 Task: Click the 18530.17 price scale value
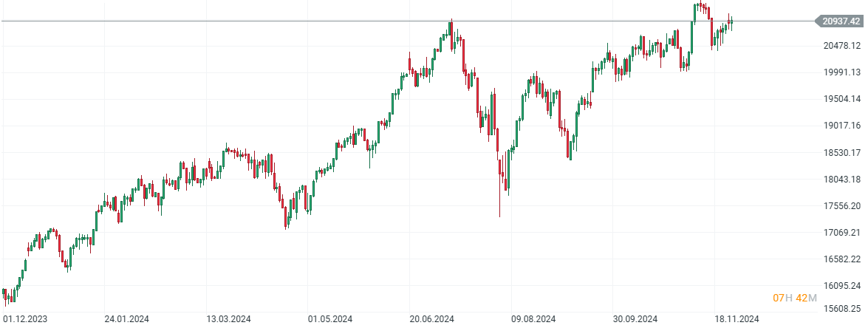point(841,153)
